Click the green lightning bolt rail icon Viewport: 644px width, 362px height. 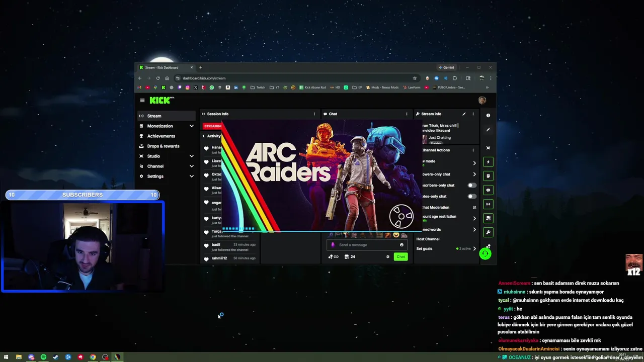(488, 162)
